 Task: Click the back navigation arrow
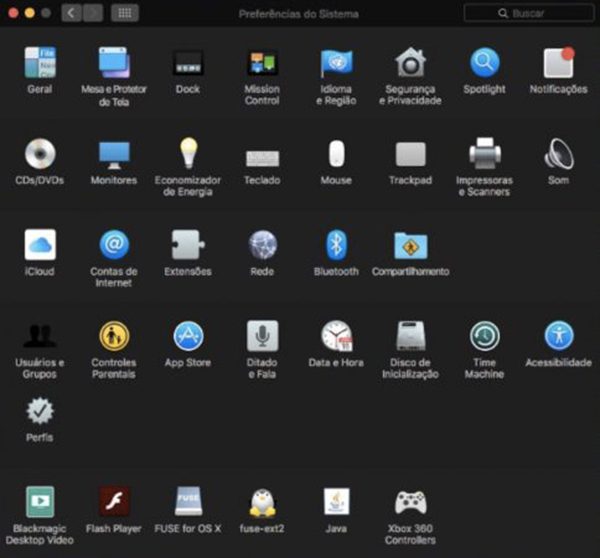click(72, 13)
